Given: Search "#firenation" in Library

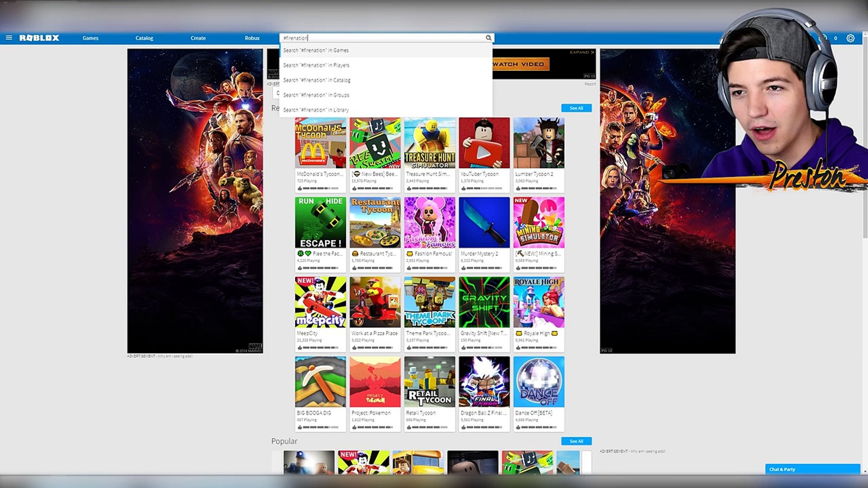Looking at the screenshot, I should coord(386,110).
